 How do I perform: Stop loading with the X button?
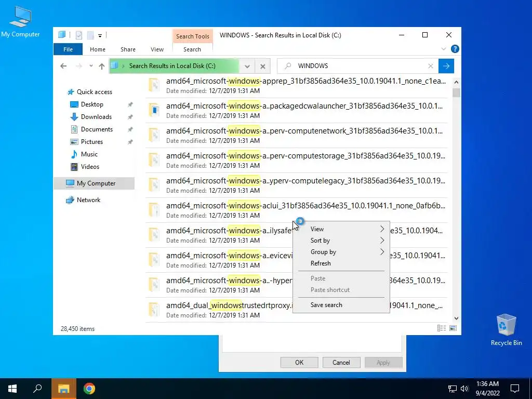[262, 66]
